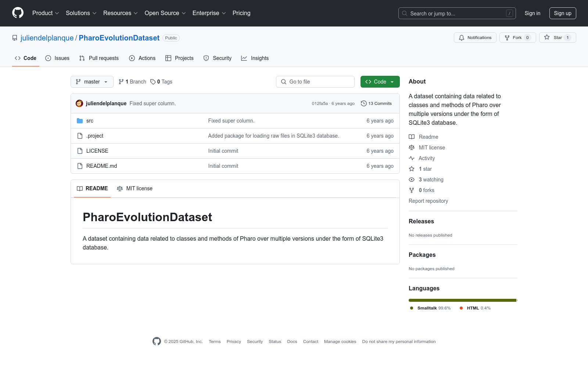Click the tag icon next to 0 Tags

point(153,82)
